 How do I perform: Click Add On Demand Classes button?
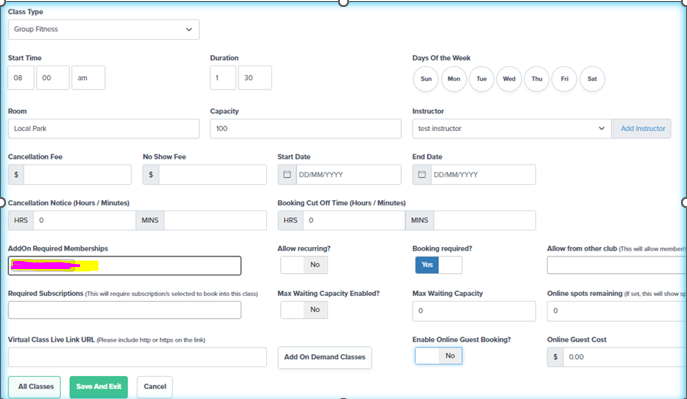(325, 357)
